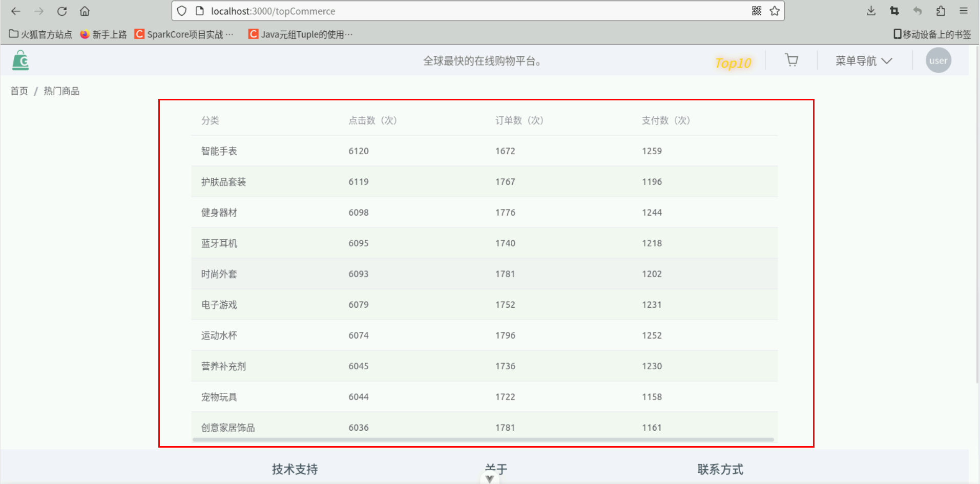Screen dimensions: 980x484
Task: Open the browser home page icon
Action: [85, 11]
